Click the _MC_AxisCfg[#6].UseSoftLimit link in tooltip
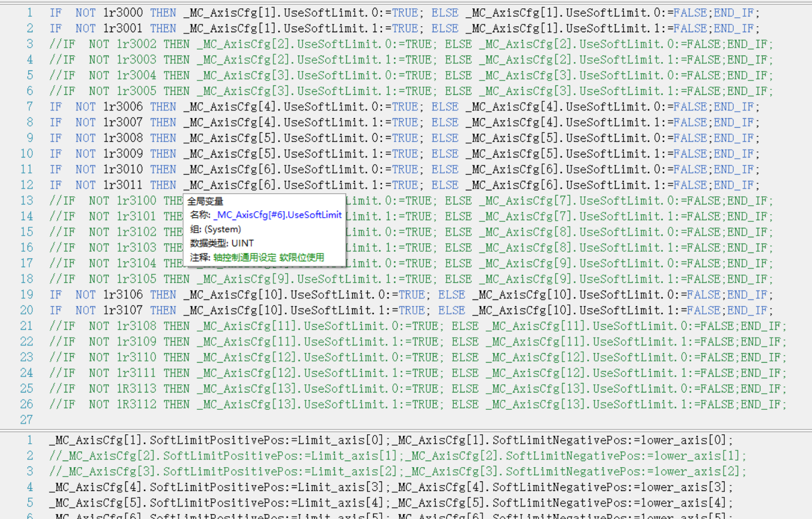 tap(278, 215)
